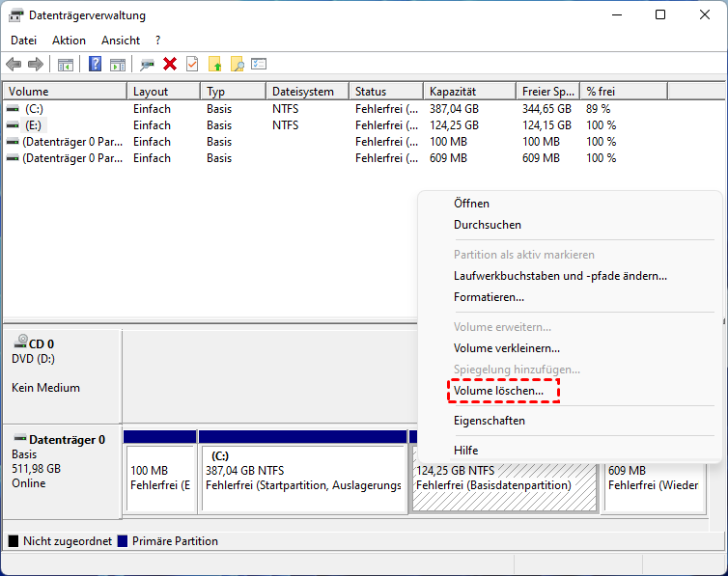The width and height of the screenshot is (728, 576).
Task: Sort by the Freier Sp... column header
Action: [548, 92]
